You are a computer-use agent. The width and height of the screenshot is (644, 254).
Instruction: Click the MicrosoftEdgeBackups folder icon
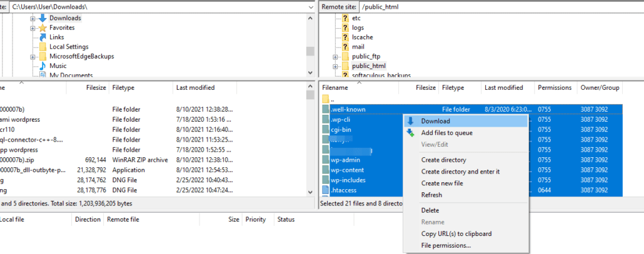(43, 57)
